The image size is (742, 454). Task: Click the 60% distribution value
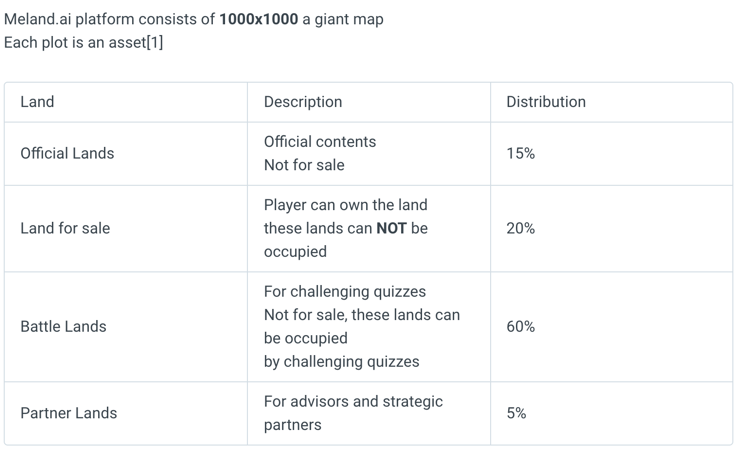coord(521,327)
